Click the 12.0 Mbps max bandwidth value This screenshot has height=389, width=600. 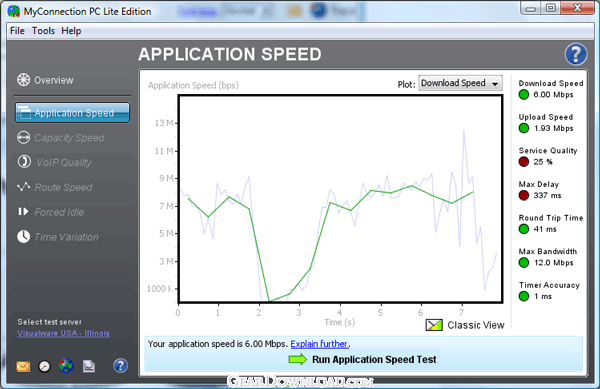coord(553,263)
